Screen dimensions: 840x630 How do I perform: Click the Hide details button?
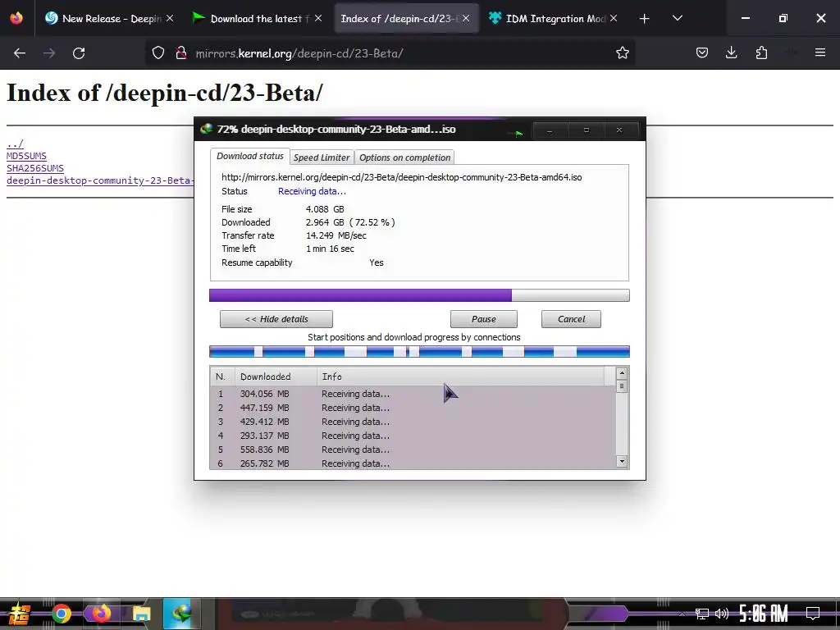(276, 319)
